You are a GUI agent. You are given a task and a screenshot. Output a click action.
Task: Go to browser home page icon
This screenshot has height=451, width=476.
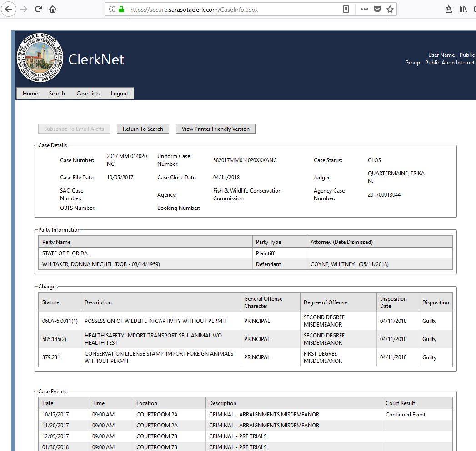tap(53, 9)
